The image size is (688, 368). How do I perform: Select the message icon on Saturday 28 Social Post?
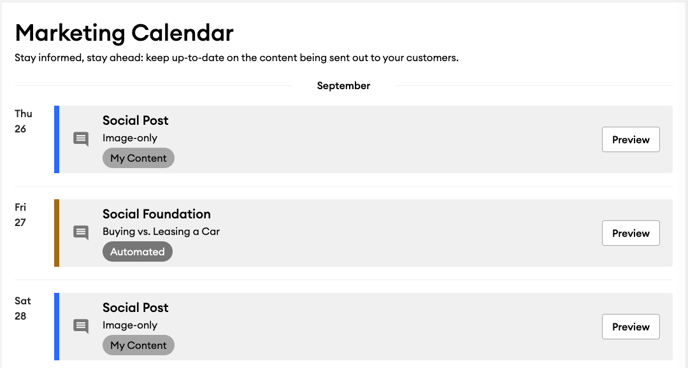(81, 326)
